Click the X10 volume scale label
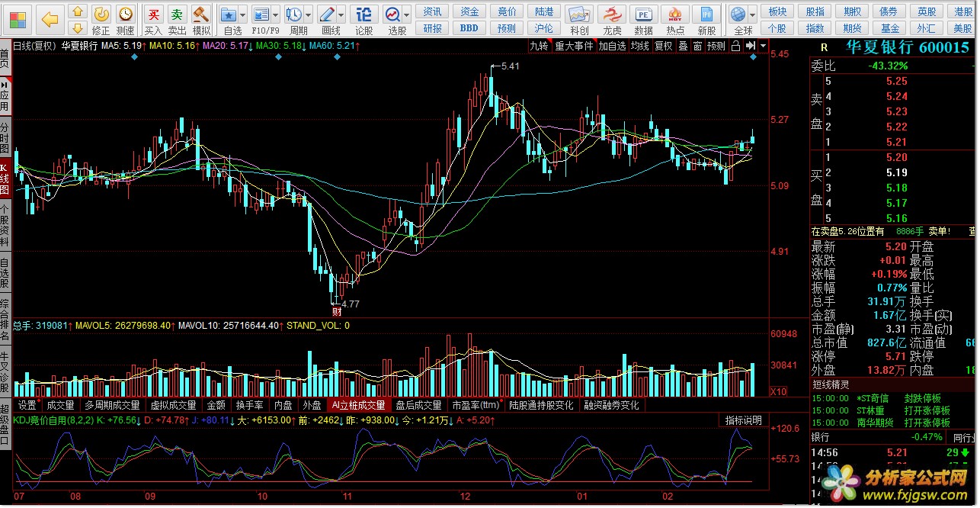Viewport: 980px width, 508px height. pyautogui.click(x=779, y=391)
